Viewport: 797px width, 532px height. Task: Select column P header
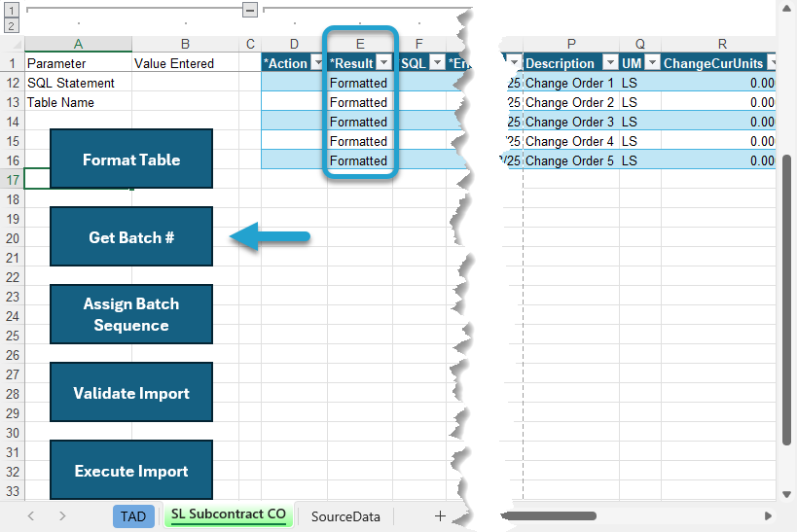tap(571, 44)
